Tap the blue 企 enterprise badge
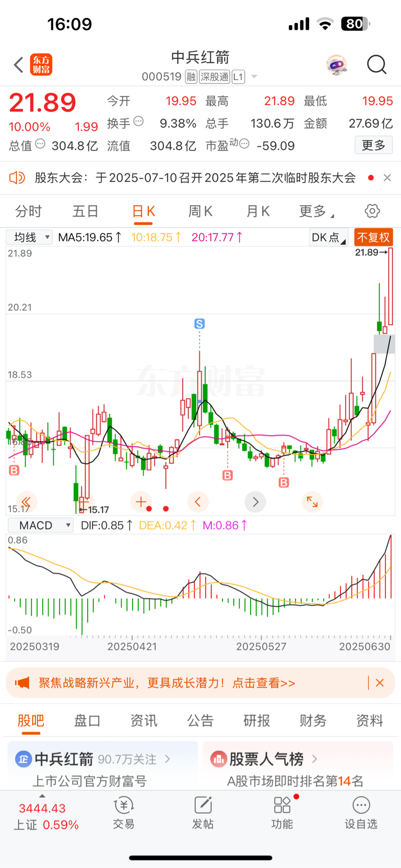Viewport: 401px width, 868px height. (x=23, y=759)
